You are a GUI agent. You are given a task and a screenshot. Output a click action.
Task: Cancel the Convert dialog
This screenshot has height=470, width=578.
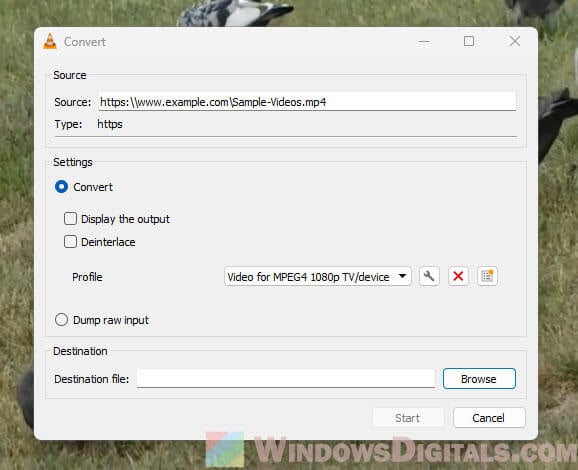(x=489, y=418)
